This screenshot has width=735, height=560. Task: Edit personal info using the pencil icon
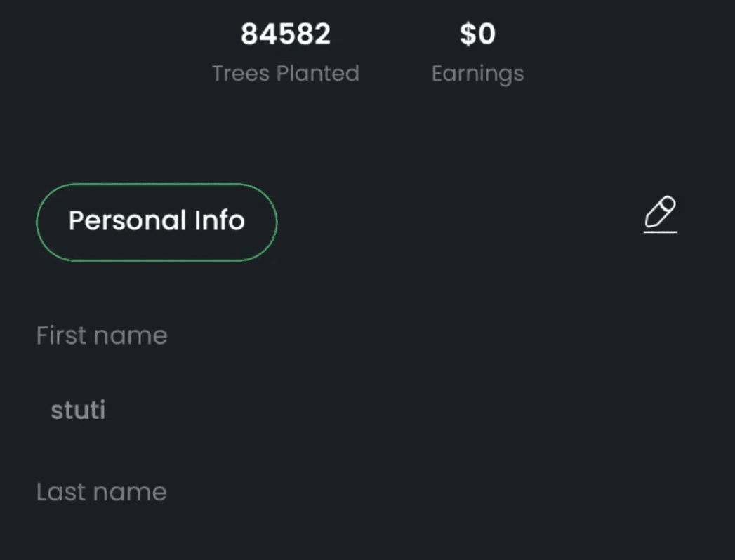(661, 215)
